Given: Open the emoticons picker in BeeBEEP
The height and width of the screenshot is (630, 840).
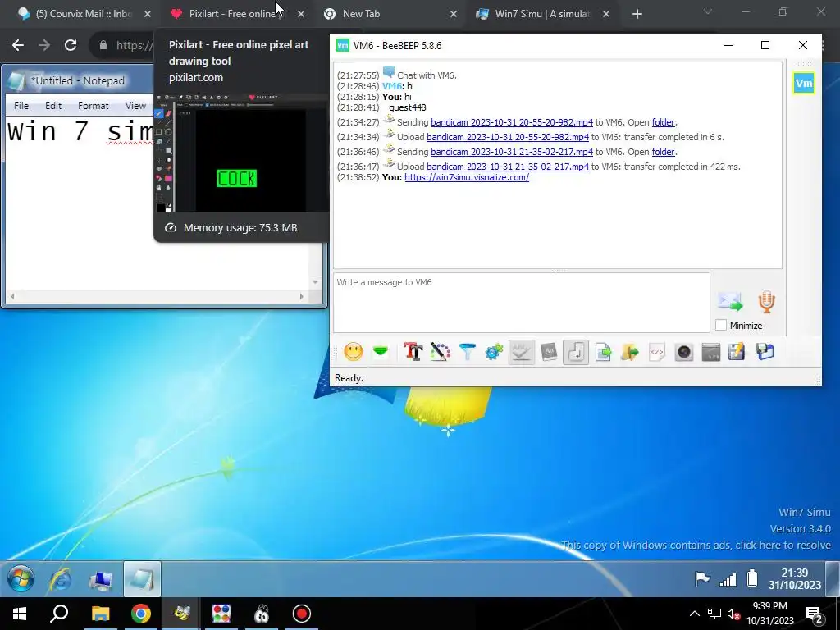Looking at the screenshot, I should click(x=353, y=352).
